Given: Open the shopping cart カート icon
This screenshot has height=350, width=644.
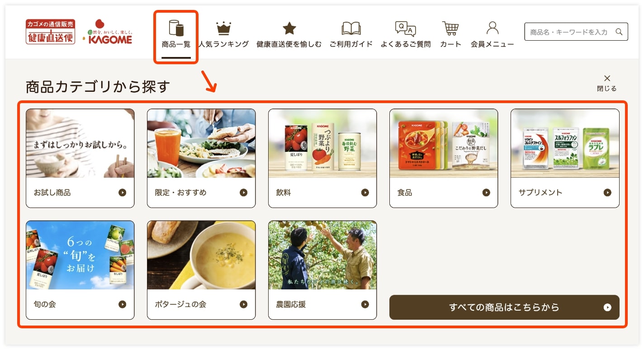Looking at the screenshot, I should [450, 28].
